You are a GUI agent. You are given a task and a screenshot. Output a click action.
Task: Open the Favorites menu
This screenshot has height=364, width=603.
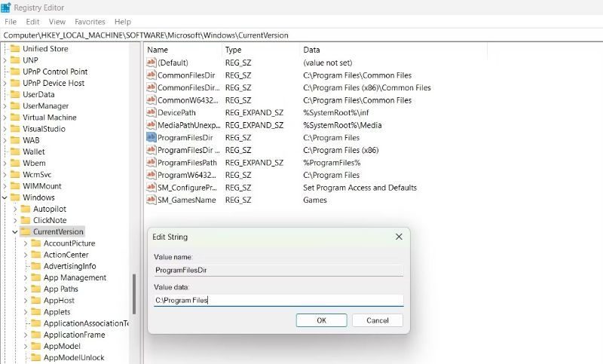[x=90, y=22]
